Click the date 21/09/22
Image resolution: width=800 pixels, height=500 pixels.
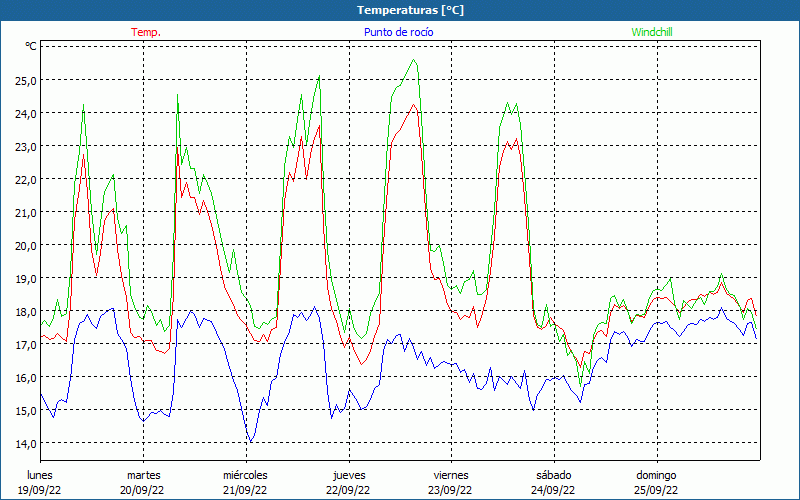[x=245, y=490]
